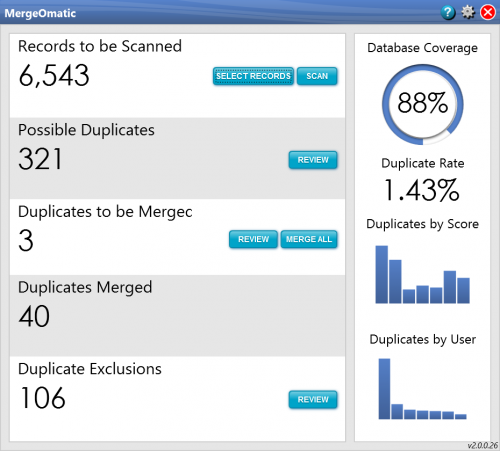Close MergeOmatic with the red X

tap(488, 13)
